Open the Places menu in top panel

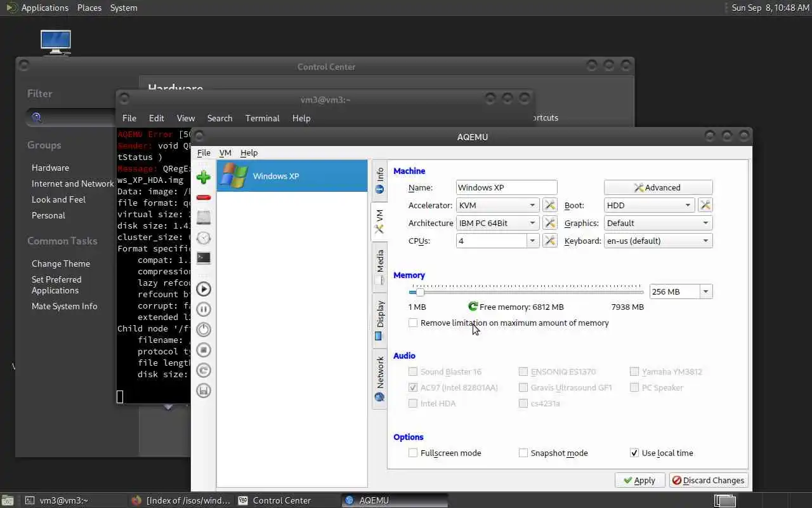click(89, 8)
